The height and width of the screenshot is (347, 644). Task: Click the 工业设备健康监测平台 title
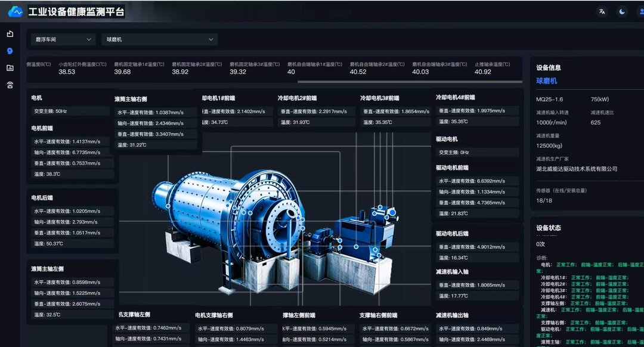pos(76,11)
